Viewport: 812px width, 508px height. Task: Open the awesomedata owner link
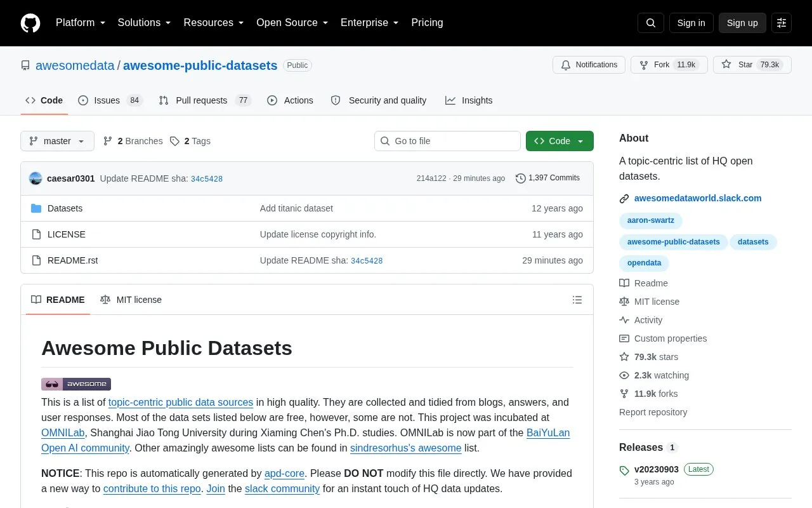click(x=75, y=65)
